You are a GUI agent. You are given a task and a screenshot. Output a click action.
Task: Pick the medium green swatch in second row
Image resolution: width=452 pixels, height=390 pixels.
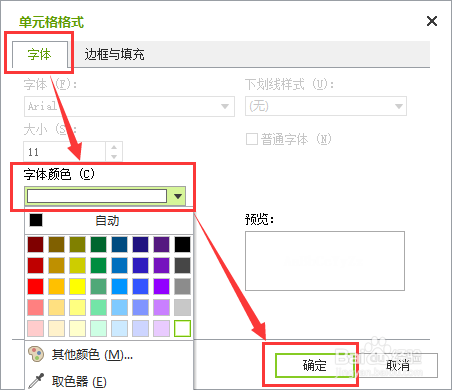coord(99,266)
